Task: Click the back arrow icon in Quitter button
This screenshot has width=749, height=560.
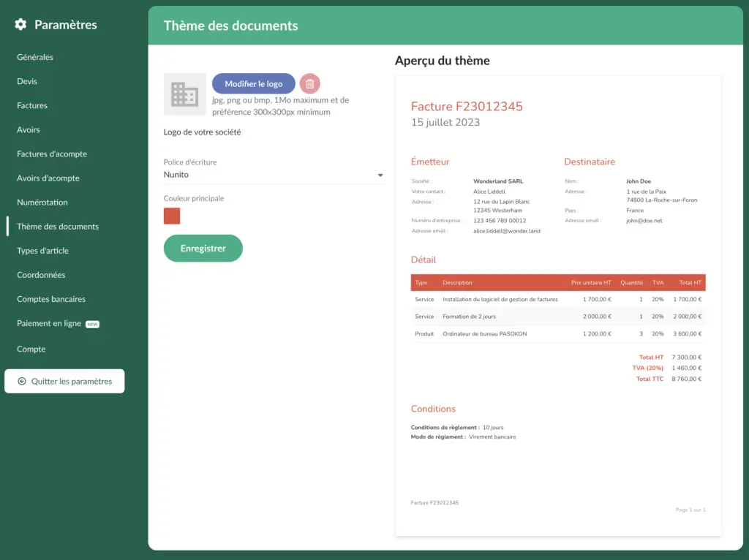Action: 21,381
